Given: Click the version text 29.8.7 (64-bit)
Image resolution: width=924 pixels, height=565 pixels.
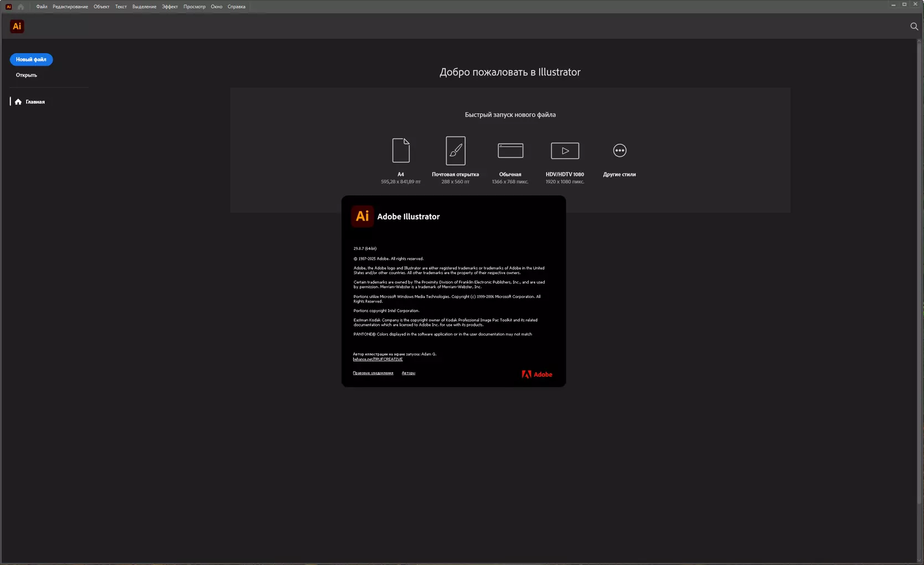Looking at the screenshot, I should [365, 249].
